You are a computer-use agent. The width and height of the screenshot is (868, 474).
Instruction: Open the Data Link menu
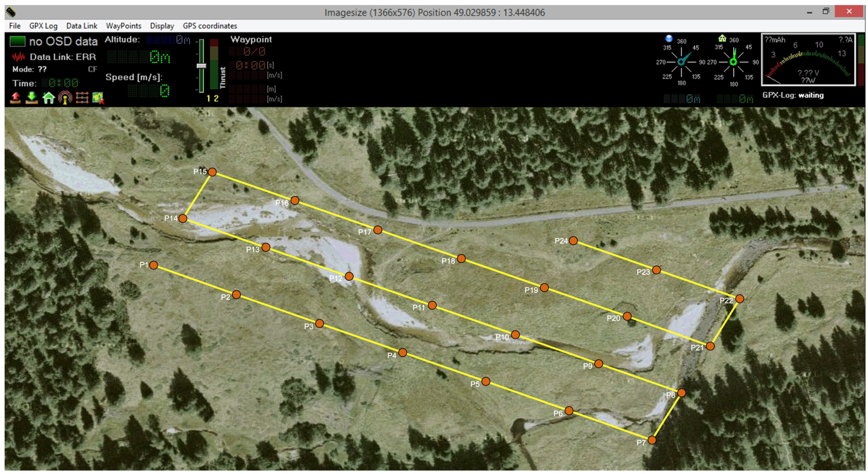(82, 26)
